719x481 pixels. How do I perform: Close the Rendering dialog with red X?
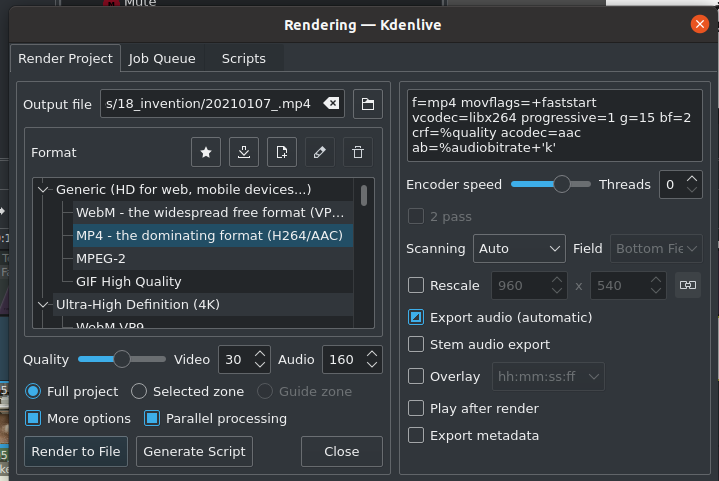700,24
